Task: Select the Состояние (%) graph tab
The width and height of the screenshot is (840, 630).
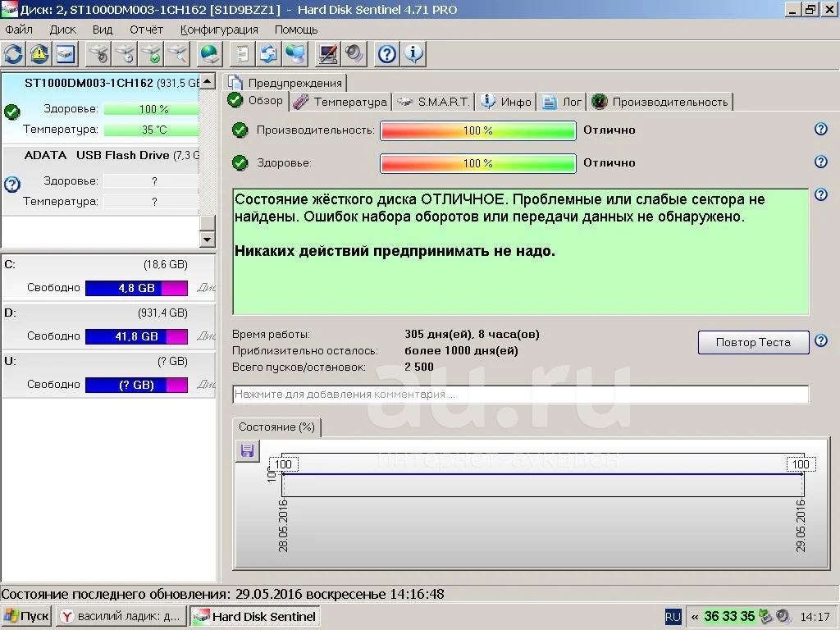Action: point(276,427)
